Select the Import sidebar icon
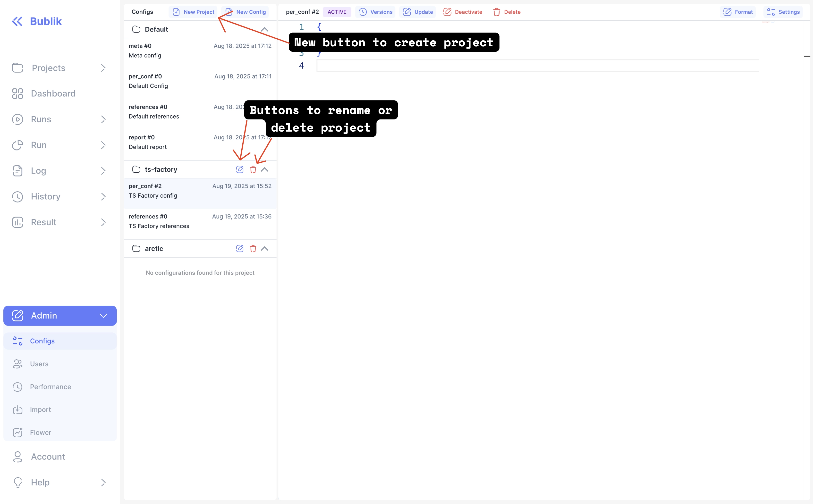The image size is (813, 504). tap(18, 410)
